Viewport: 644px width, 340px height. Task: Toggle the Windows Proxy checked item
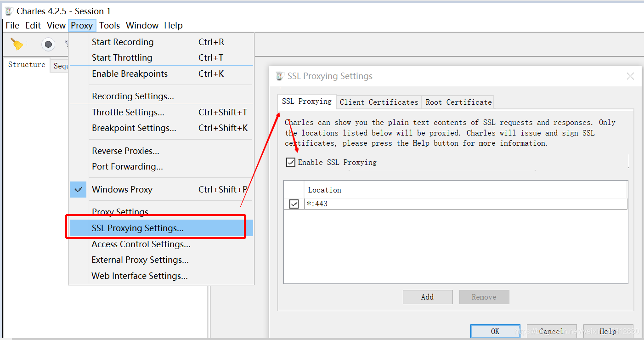(161, 189)
